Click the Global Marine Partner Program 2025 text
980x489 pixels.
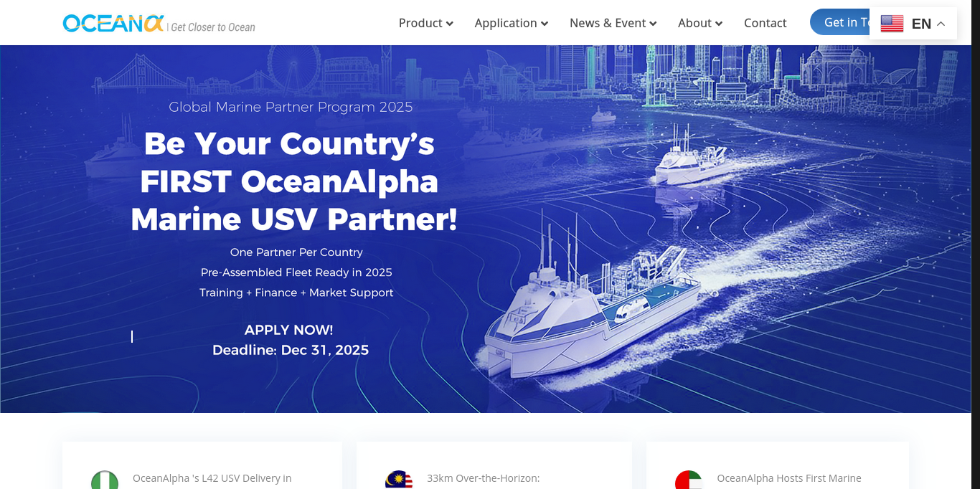291,107
